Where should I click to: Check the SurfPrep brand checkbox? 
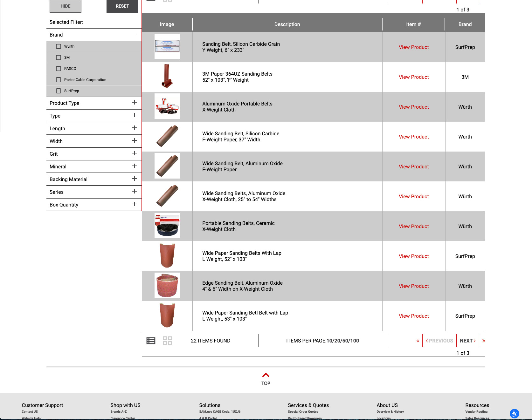coord(59,91)
